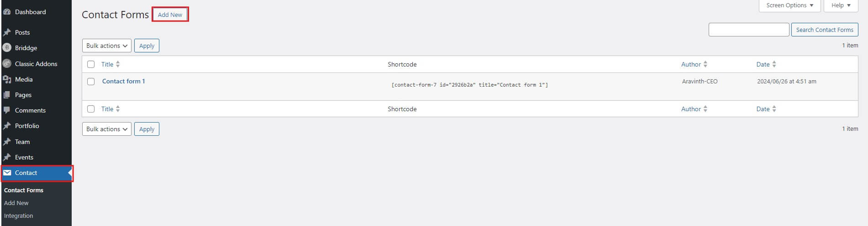
Task: Click the Pages icon in sidebar
Action: (x=7, y=95)
